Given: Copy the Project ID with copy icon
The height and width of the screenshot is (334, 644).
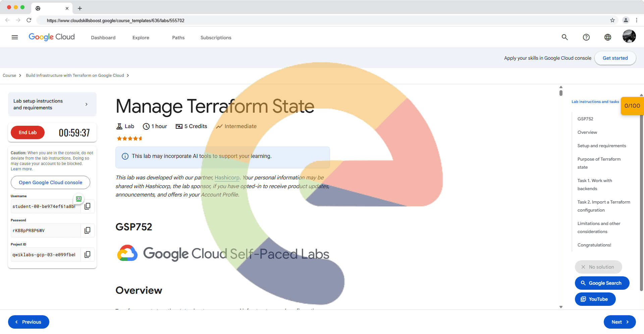Looking at the screenshot, I should pyautogui.click(x=88, y=255).
